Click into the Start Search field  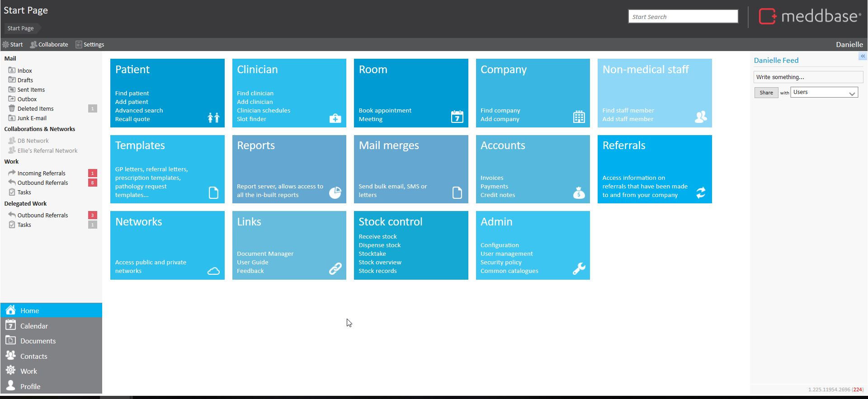pos(683,17)
